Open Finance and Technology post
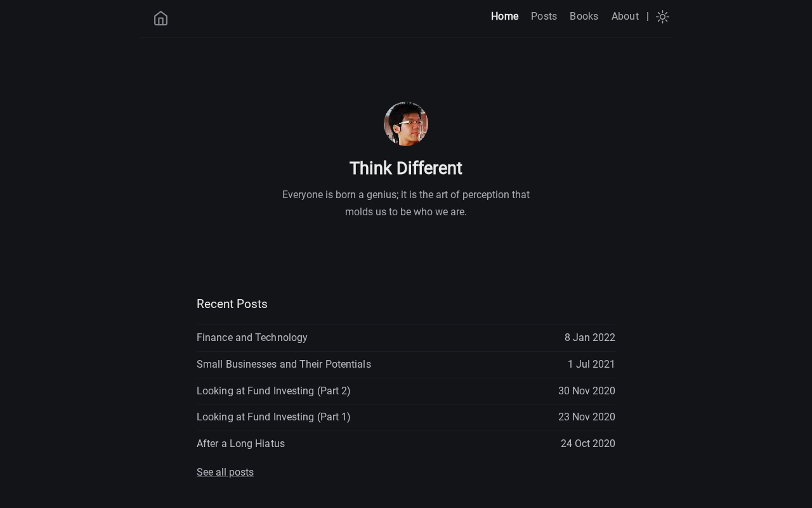The height and width of the screenshot is (508, 812). pyautogui.click(x=252, y=338)
